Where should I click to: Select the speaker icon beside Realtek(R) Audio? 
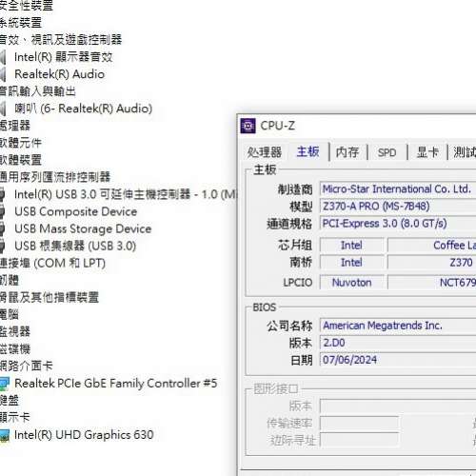click(x=3, y=74)
